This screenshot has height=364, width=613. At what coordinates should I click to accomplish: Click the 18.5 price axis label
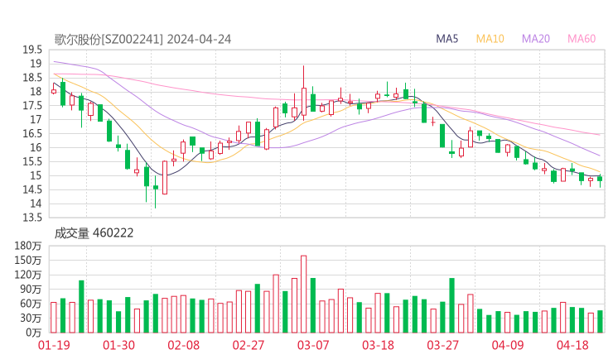[x=32, y=78]
